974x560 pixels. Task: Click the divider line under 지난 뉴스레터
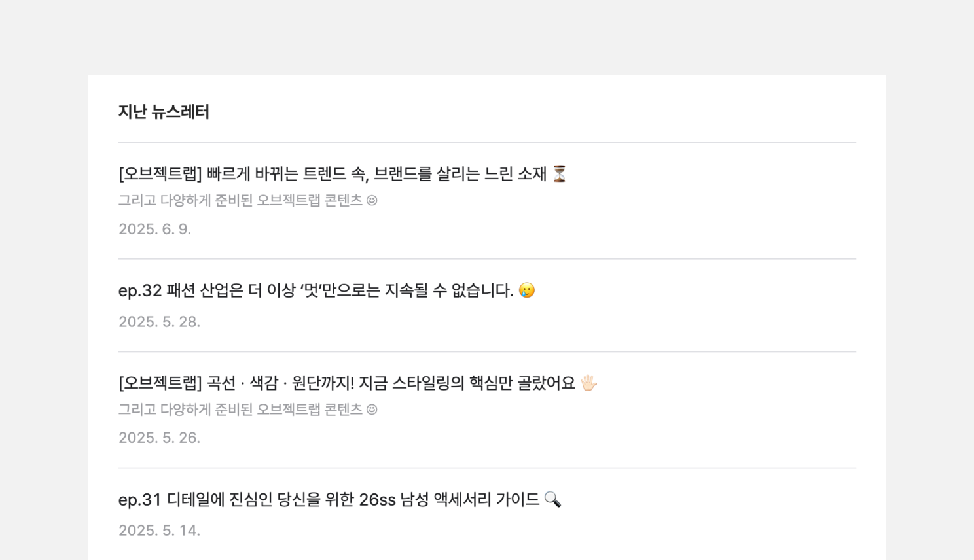(x=487, y=143)
